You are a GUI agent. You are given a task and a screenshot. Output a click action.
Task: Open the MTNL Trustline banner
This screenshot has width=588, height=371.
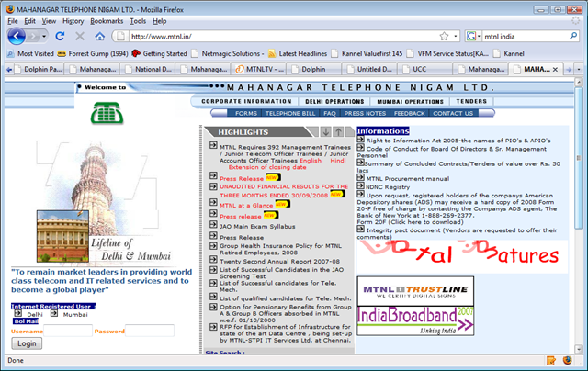(x=415, y=291)
